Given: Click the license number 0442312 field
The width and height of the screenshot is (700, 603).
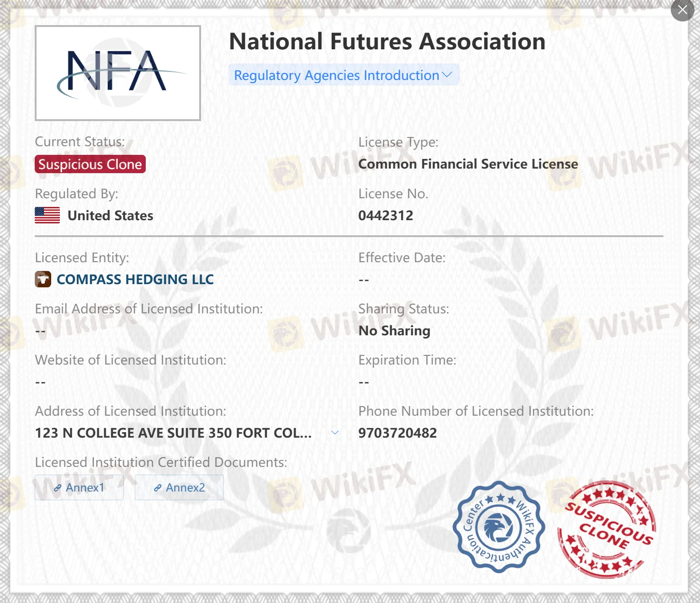Looking at the screenshot, I should (x=386, y=215).
